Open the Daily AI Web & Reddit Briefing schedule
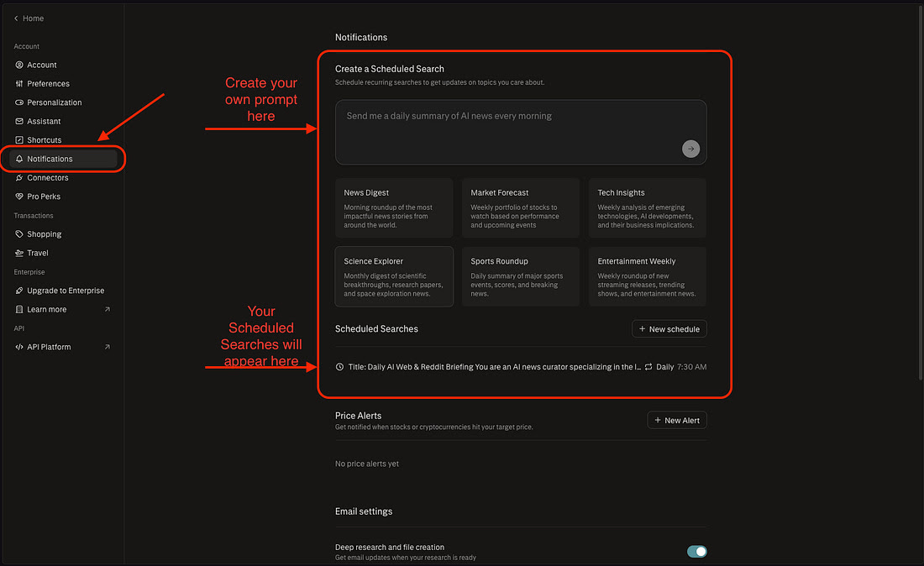 (487, 367)
